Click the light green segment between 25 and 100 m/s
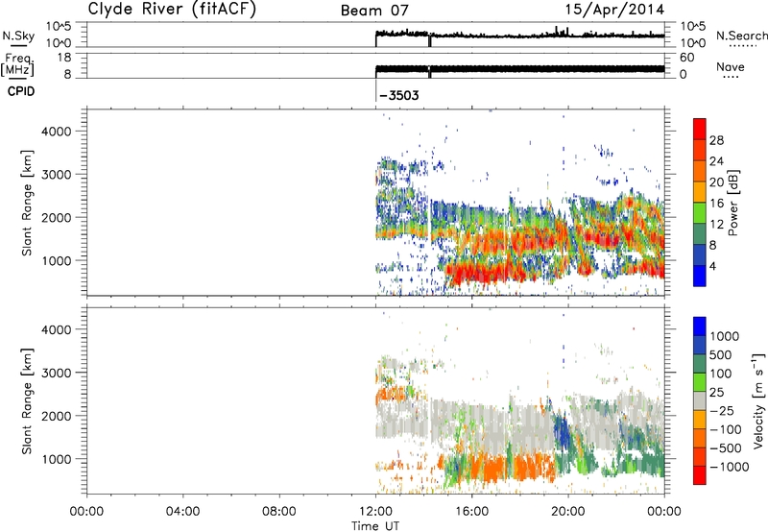 [x=700, y=382]
